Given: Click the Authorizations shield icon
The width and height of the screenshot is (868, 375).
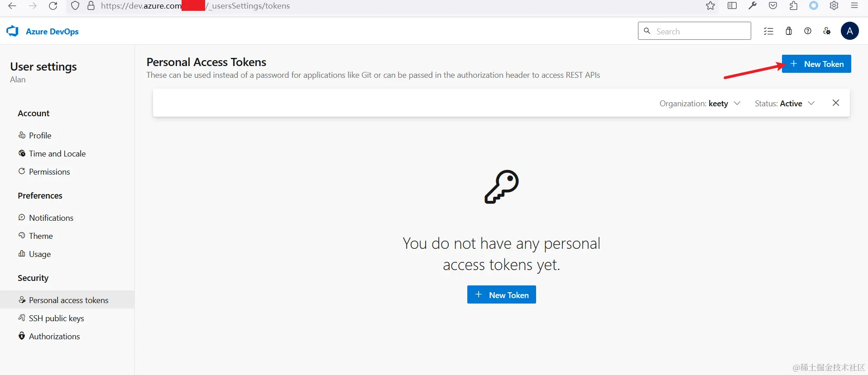Looking at the screenshot, I should click(22, 336).
